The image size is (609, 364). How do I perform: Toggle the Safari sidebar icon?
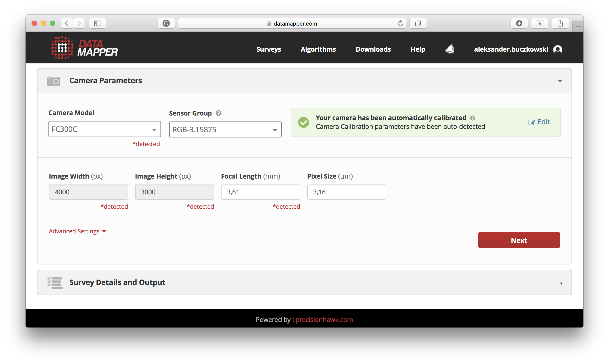[x=97, y=23]
